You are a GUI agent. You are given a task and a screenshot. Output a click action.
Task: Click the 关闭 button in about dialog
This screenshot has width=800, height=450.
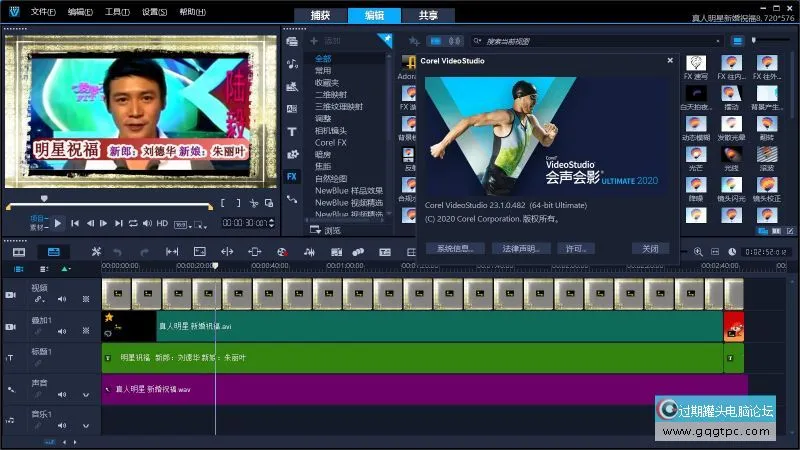tap(650, 248)
